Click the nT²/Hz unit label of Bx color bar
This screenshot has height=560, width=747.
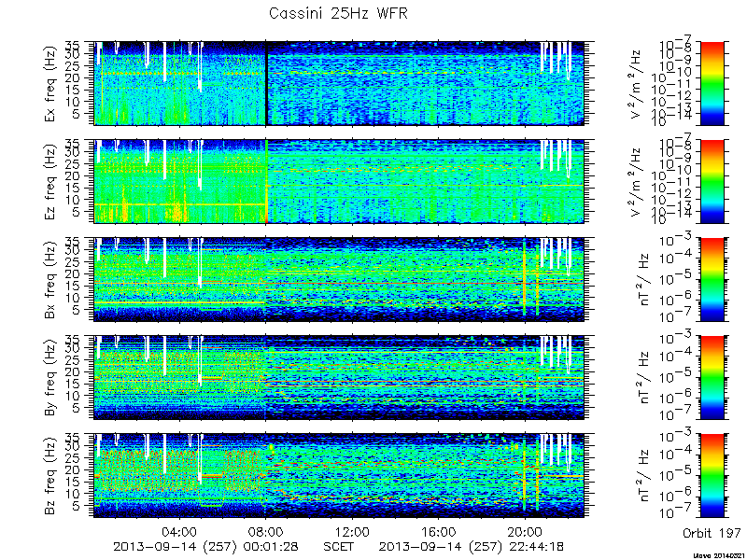point(643,280)
